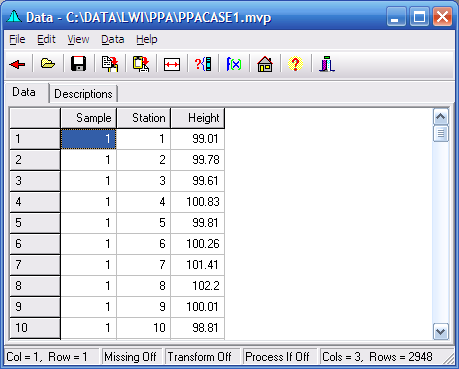The image size is (459, 369).
Task: Click the histogram analysis icon
Action: tap(327, 64)
